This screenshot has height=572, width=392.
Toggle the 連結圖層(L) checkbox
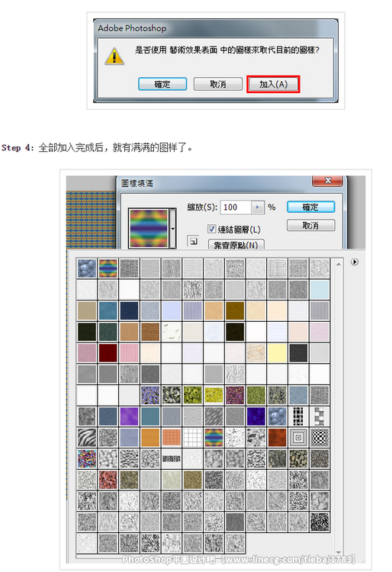[211, 229]
